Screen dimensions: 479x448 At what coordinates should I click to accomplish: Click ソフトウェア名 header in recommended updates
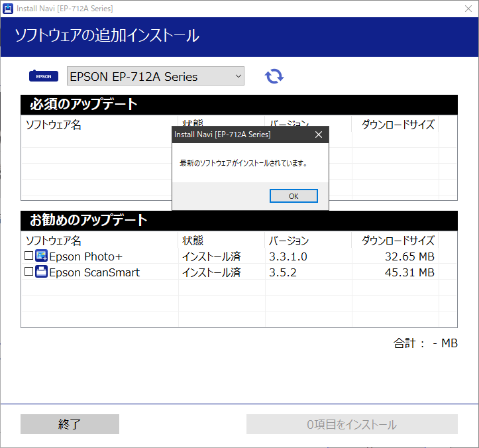click(x=54, y=241)
